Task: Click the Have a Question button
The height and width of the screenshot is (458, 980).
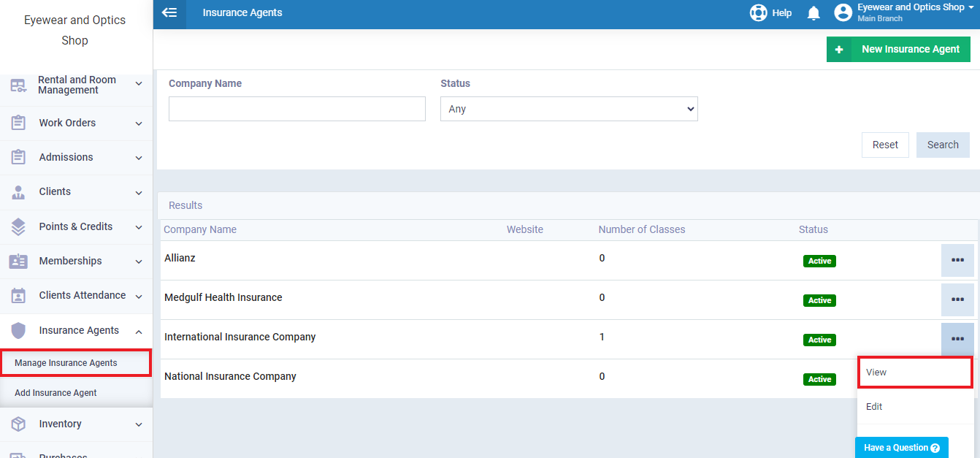Action: pyautogui.click(x=901, y=448)
